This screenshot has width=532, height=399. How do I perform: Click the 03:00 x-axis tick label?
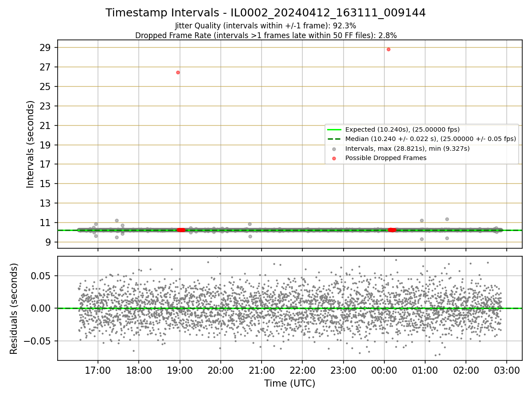point(507,371)
